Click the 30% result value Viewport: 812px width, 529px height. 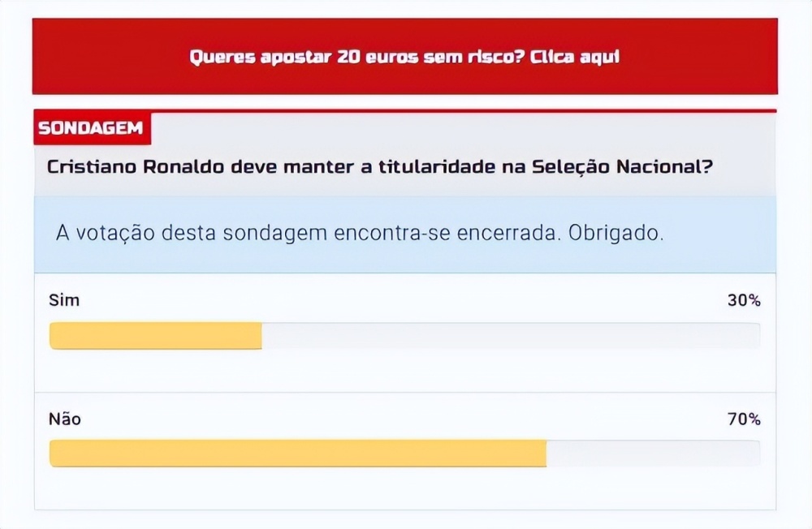pyautogui.click(x=744, y=300)
